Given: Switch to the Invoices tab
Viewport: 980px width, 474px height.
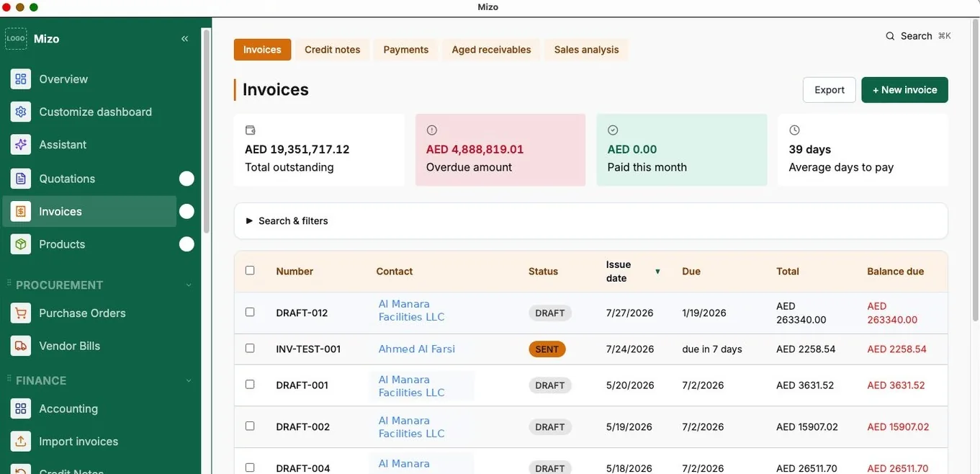Looking at the screenshot, I should [262, 50].
